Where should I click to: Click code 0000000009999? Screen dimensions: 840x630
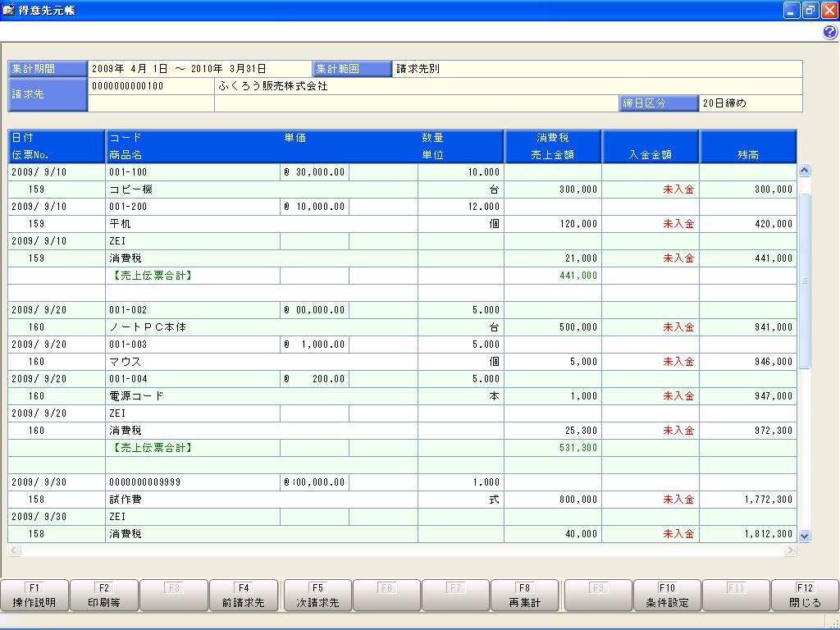(144, 482)
